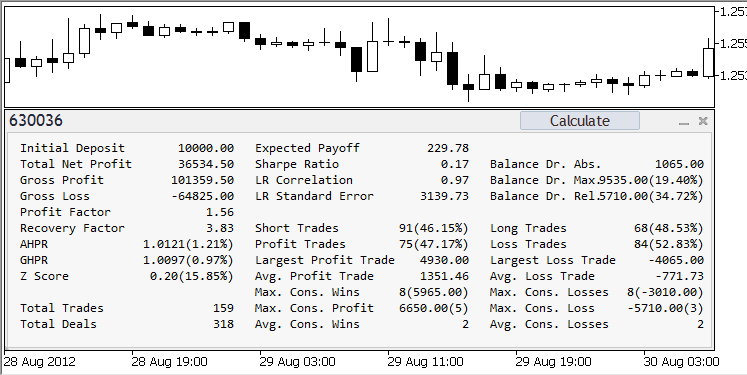The width and height of the screenshot is (747, 375).
Task: Select the 630036 panel title
Action: [x=36, y=121]
